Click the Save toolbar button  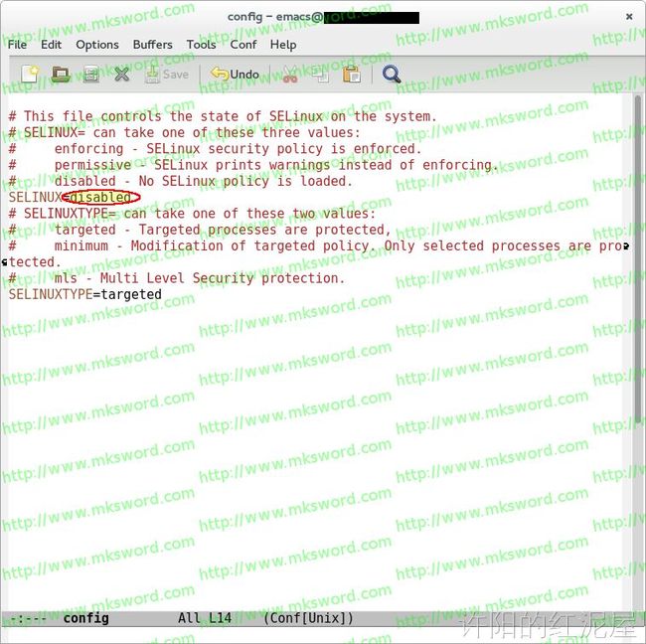tap(167, 75)
